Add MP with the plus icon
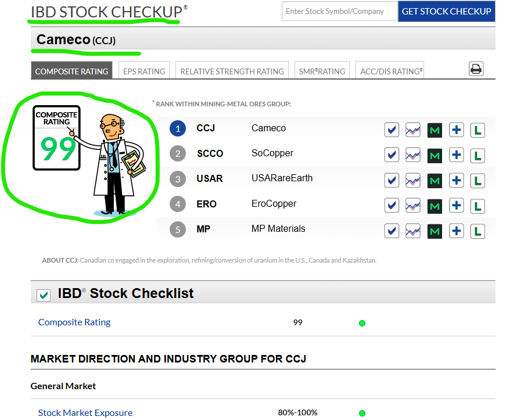Viewport: 524px width, 420px height. [x=456, y=231]
